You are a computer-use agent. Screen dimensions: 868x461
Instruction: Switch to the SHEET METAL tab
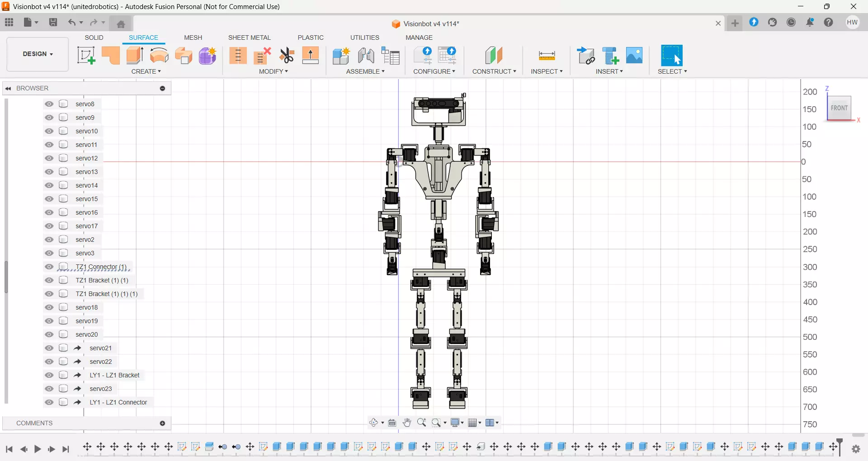250,38
